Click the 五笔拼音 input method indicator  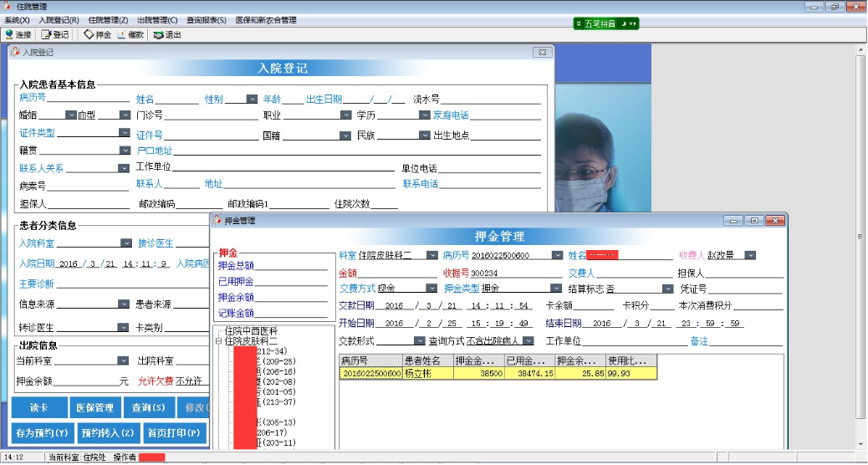click(605, 23)
